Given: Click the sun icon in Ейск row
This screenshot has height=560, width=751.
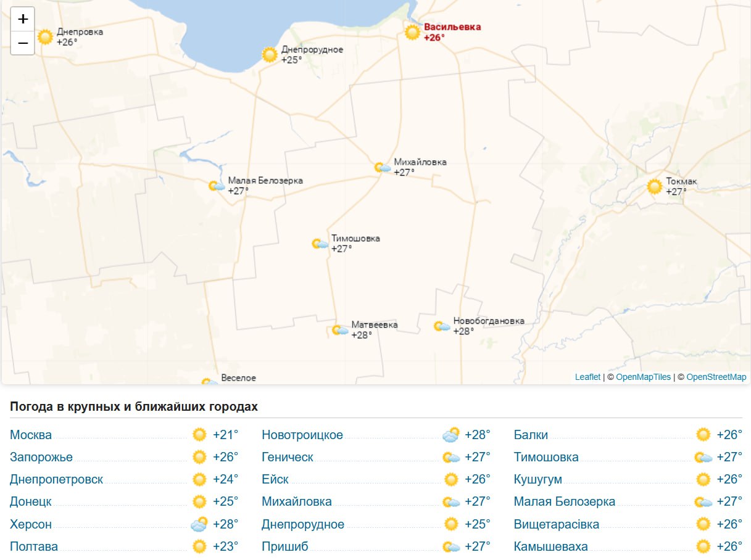Looking at the screenshot, I should click(x=452, y=479).
